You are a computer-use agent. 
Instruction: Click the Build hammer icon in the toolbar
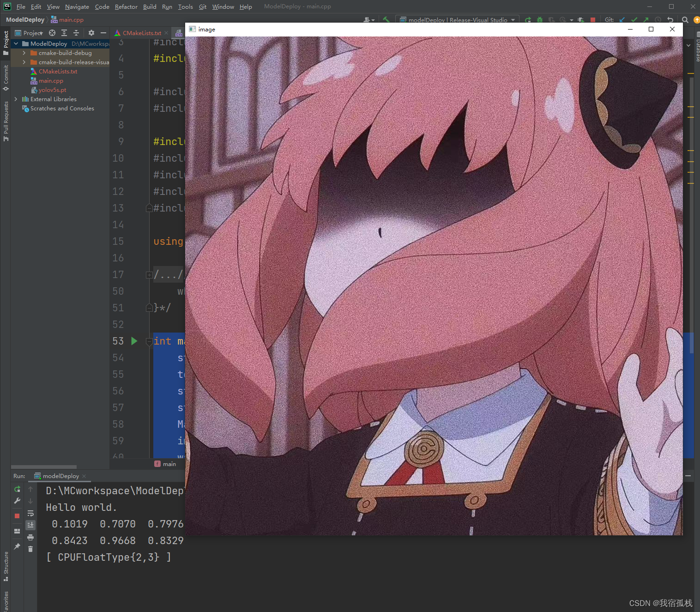click(386, 20)
